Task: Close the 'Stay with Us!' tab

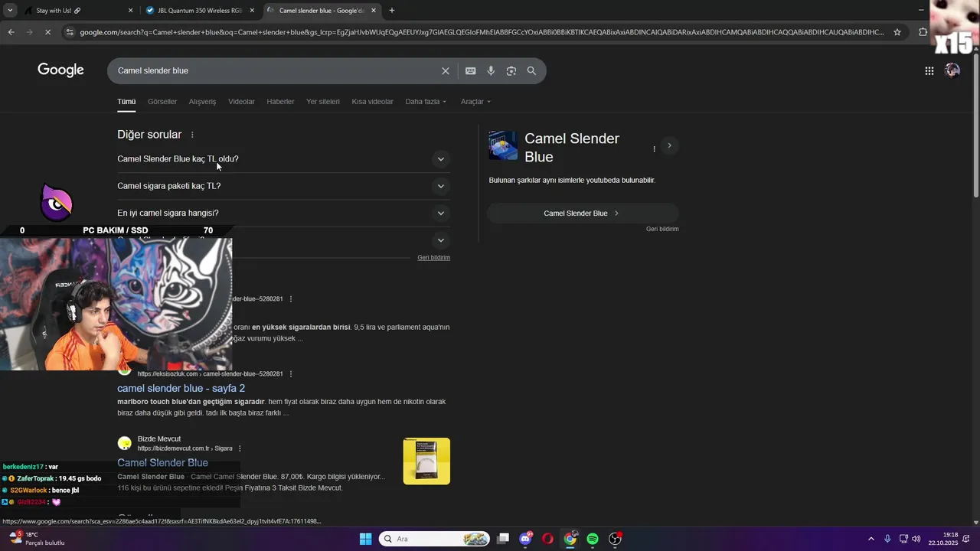Action: pyautogui.click(x=130, y=11)
